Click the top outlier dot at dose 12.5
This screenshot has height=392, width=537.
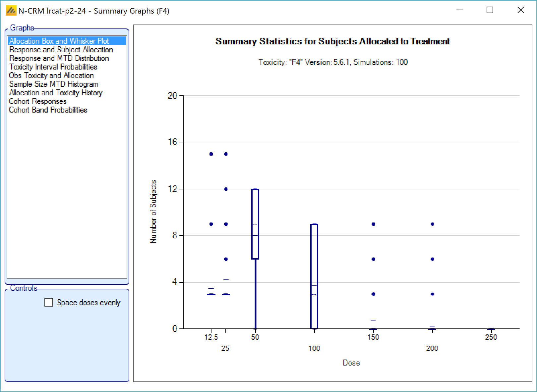tap(211, 154)
